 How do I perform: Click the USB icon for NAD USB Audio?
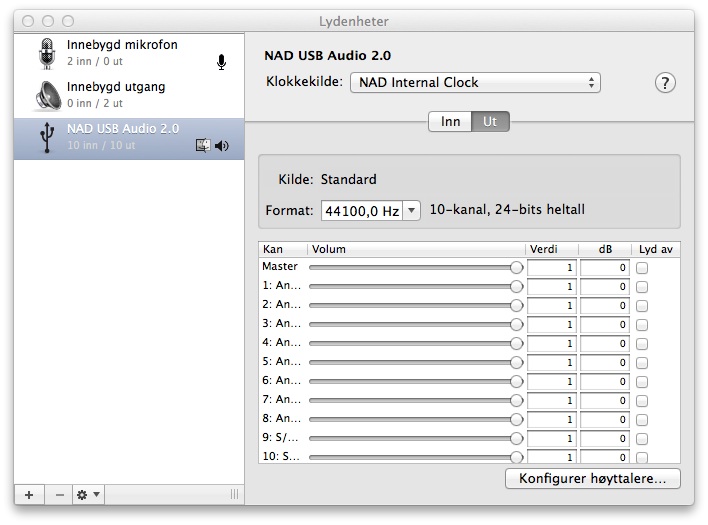click(45, 137)
